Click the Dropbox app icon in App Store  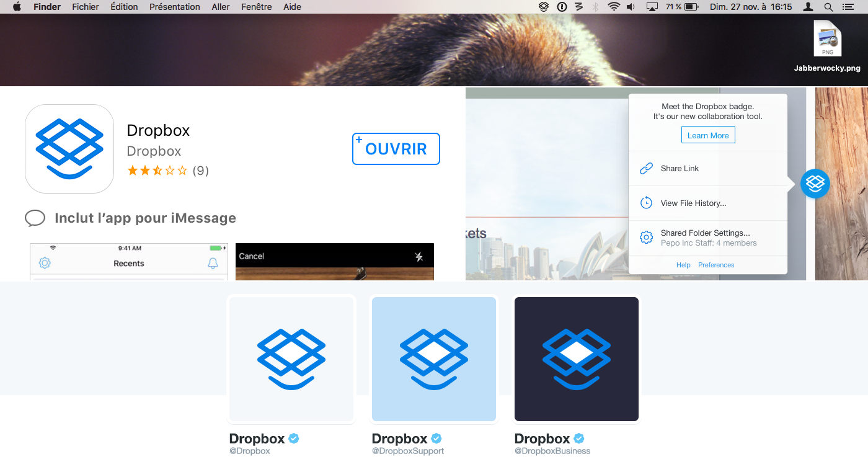tap(69, 149)
